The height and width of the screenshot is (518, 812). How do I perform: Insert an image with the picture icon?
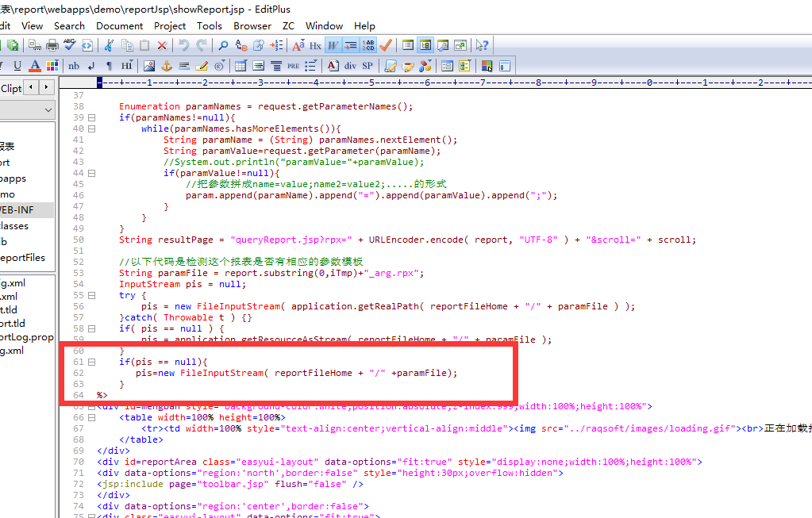[149, 66]
